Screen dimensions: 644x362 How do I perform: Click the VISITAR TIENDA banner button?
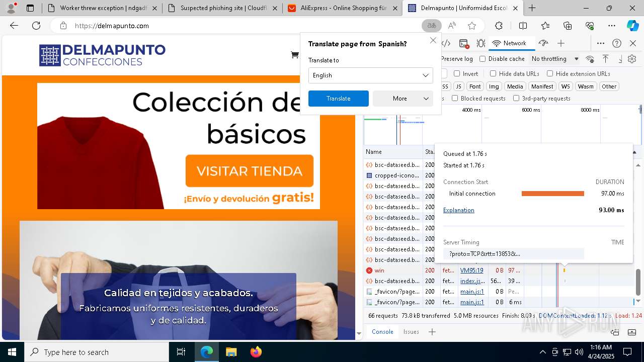click(250, 171)
